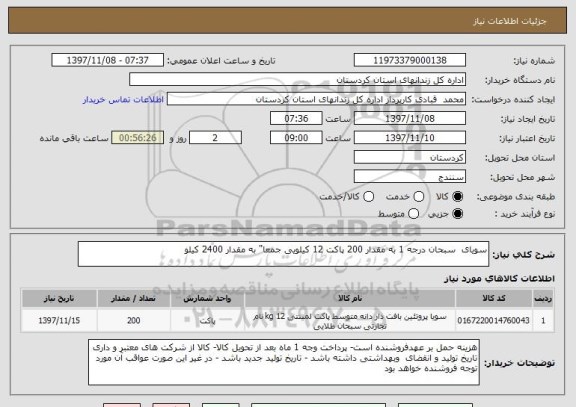Select the خدمت radio button
Viewport: 576px width, 407px height.
tap(419, 197)
